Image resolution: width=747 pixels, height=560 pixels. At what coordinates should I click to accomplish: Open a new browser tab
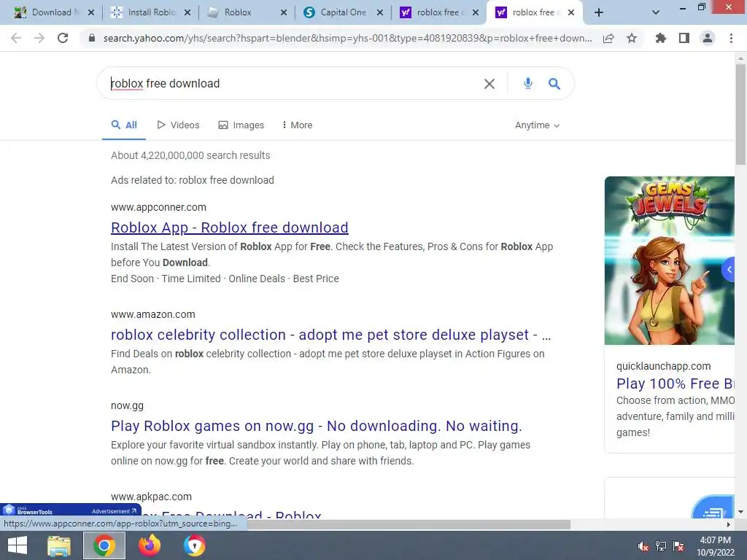pos(599,12)
